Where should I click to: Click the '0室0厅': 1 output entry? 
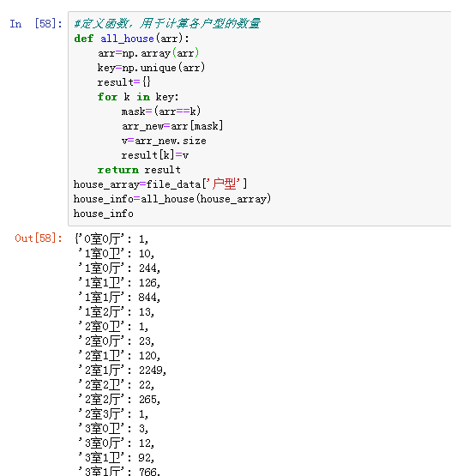(x=111, y=239)
